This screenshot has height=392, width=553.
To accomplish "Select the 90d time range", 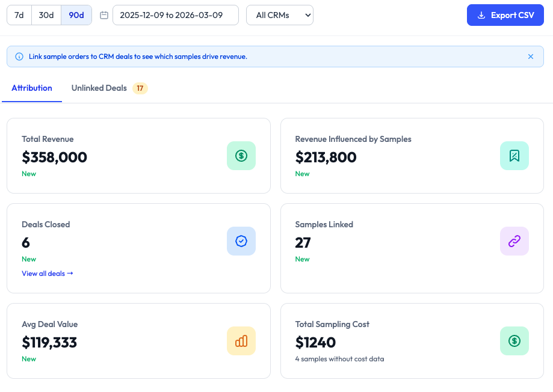I will pos(75,14).
